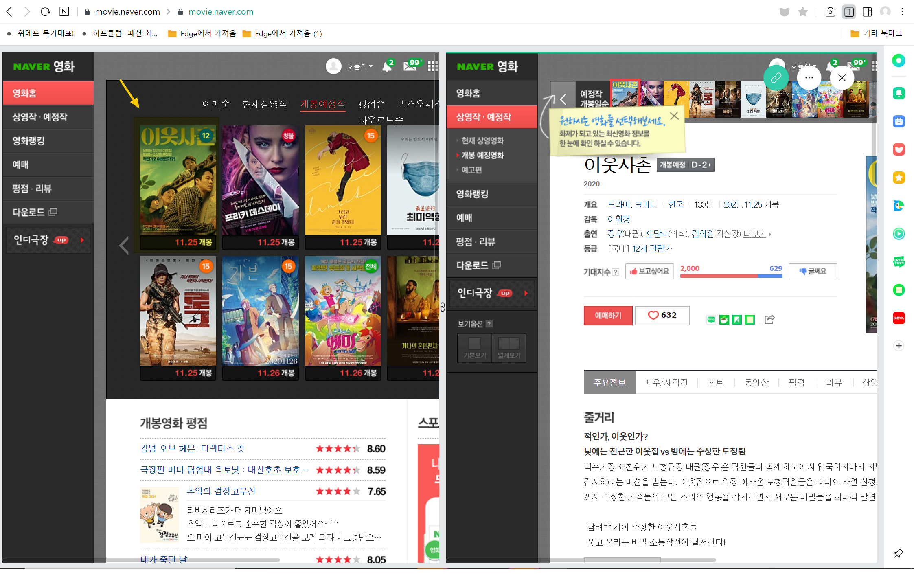Viewport: 914px width, 588px height.
Task: Click the copy-link icon in floating toolbar
Action: 776,78
